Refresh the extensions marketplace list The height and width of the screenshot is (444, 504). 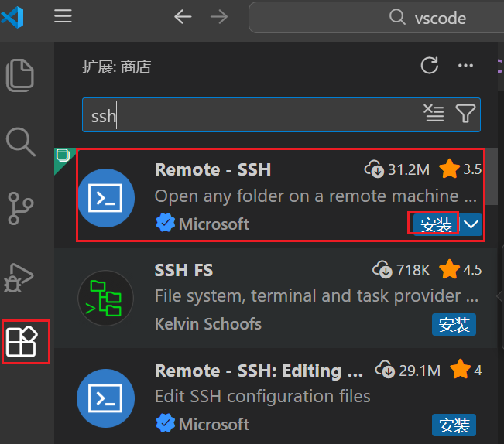(x=430, y=66)
